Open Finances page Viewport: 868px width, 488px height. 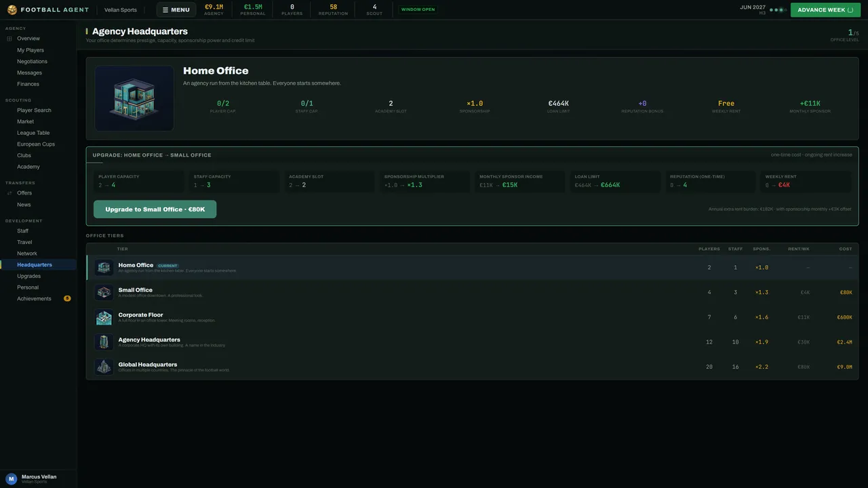point(28,84)
